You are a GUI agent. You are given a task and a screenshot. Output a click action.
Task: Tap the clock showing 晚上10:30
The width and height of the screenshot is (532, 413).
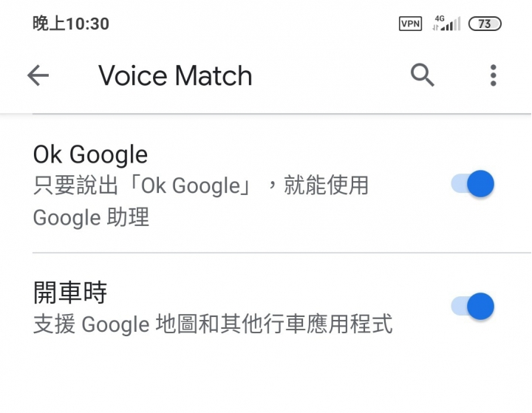[x=71, y=24]
